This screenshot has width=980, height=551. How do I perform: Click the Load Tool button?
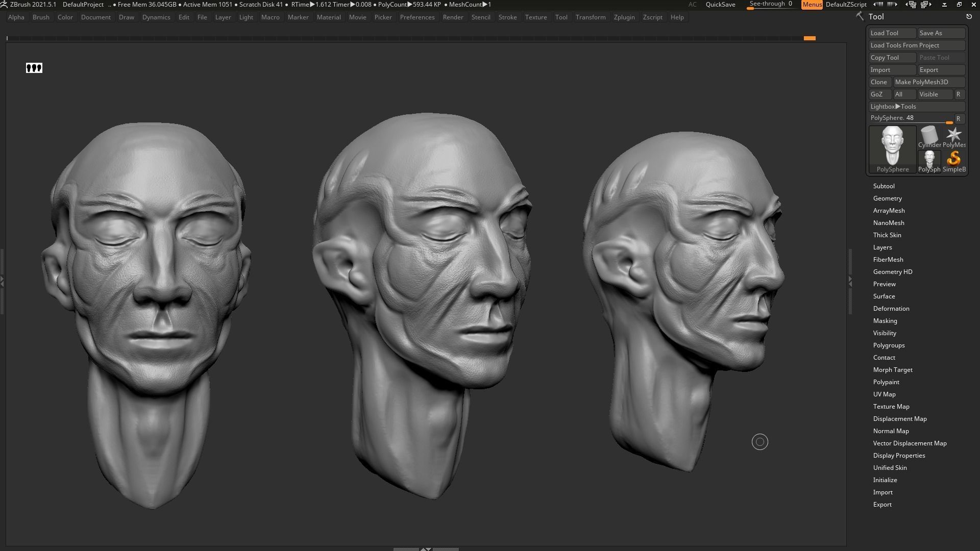[x=892, y=33]
